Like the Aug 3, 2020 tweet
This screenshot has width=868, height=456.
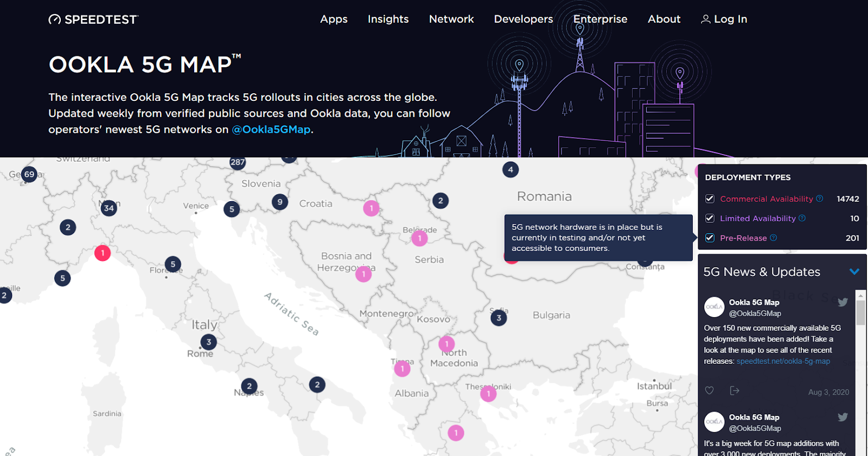709,390
